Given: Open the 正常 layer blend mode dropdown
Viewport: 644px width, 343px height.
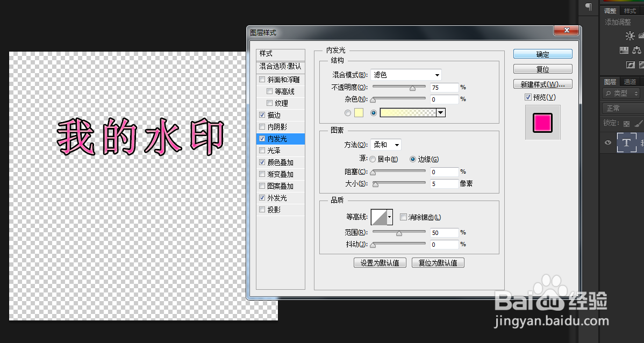Looking at the screenshot, I should coord(623,108).
